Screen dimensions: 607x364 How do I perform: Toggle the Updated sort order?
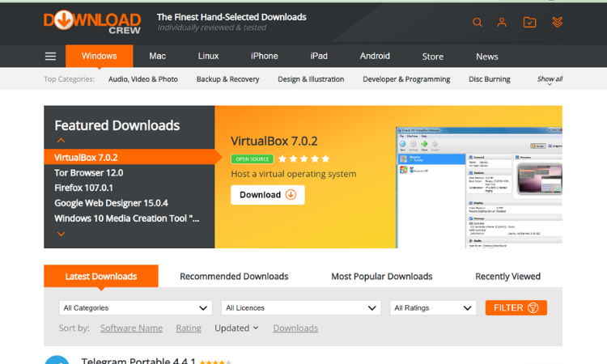click(x=236, y=328)
